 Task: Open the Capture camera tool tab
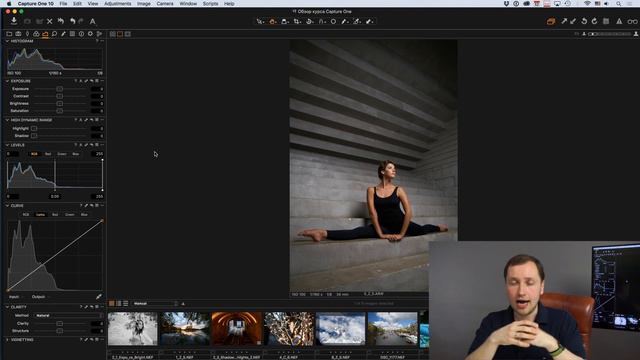[x=18, y=34]
